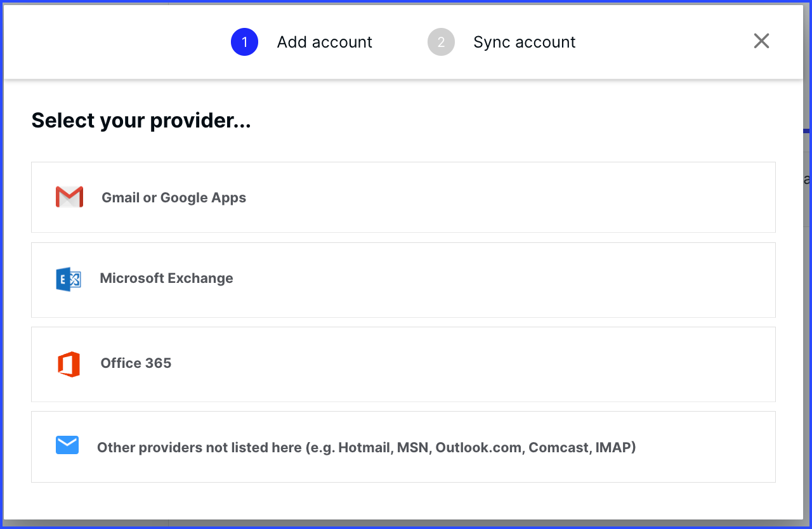This screenshot has width=812, height=529.
Task: Choose the Microsoft Exchange label
Action: (166, 278)
